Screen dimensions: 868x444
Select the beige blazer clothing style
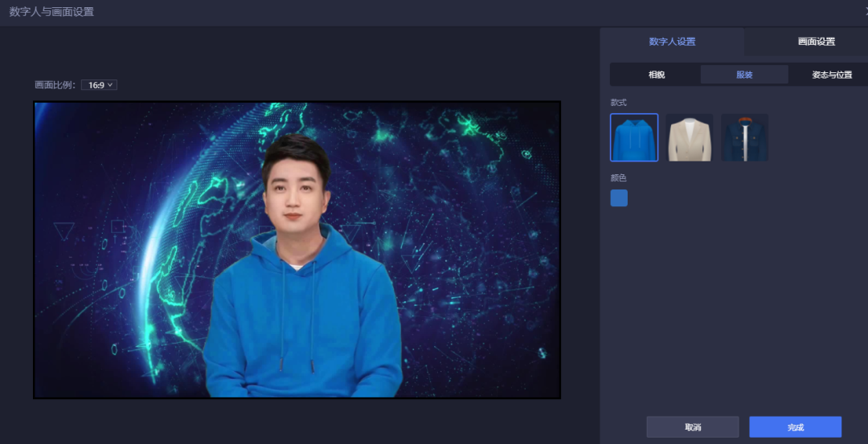tap(690, 137)
